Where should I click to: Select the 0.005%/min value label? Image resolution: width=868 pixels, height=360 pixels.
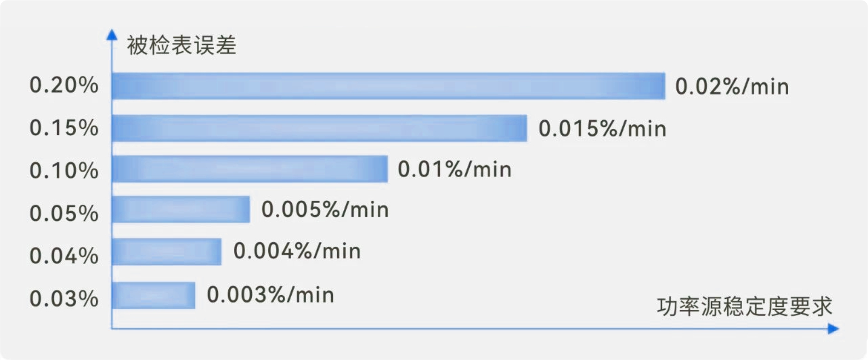(x=325, y=210)
